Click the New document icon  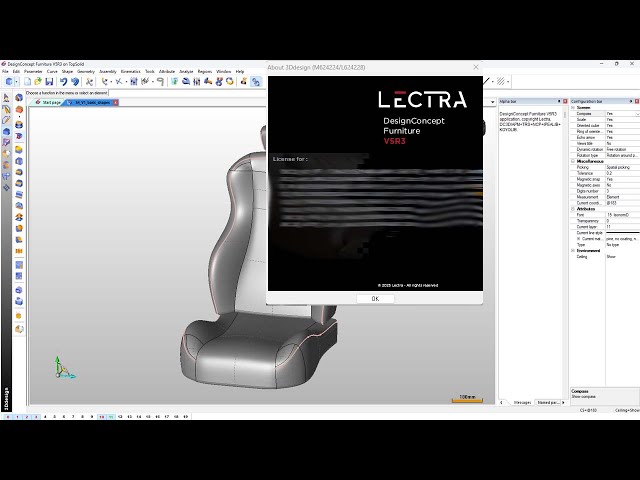coord(28,82)
